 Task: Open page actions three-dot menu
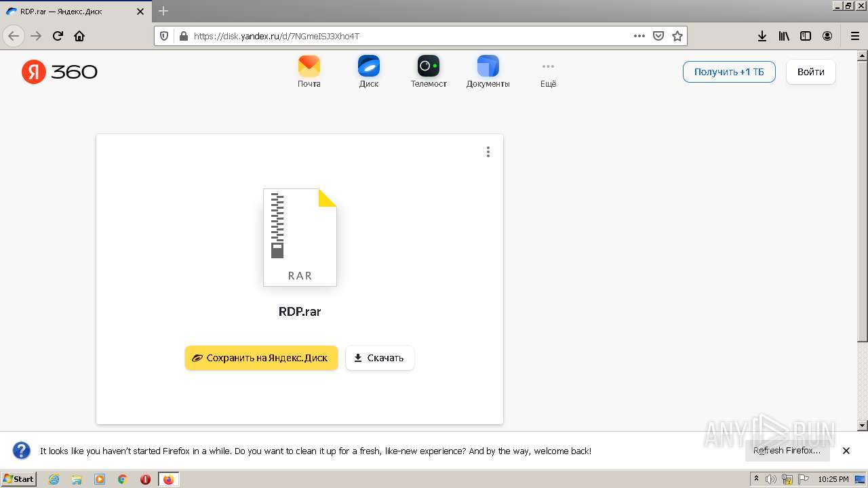coord(639,36)
